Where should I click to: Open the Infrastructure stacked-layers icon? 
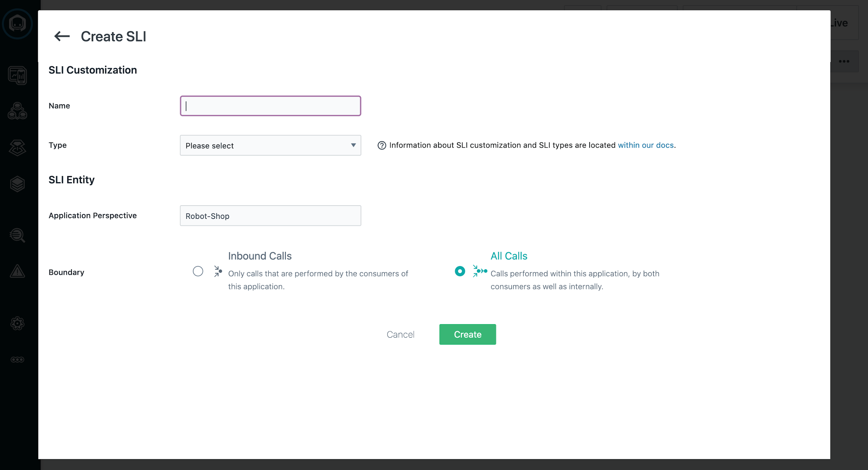[17, 183]
